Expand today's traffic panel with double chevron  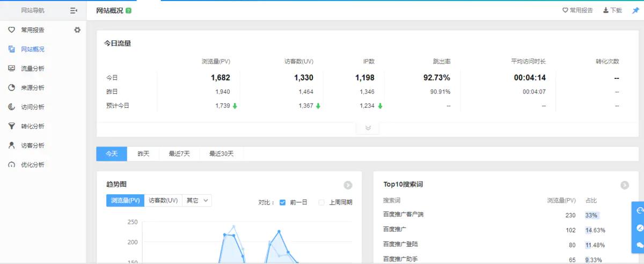[368, 128]
